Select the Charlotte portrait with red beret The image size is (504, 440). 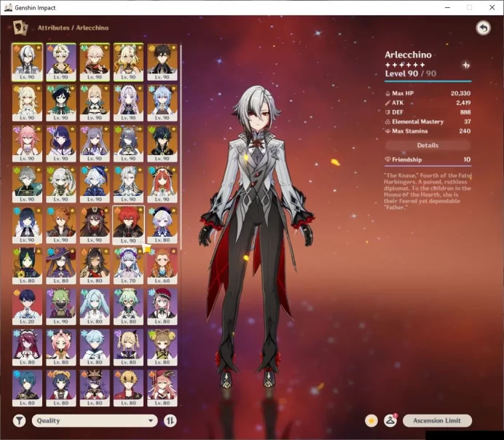pyautogui.click(x=162, y=307)
